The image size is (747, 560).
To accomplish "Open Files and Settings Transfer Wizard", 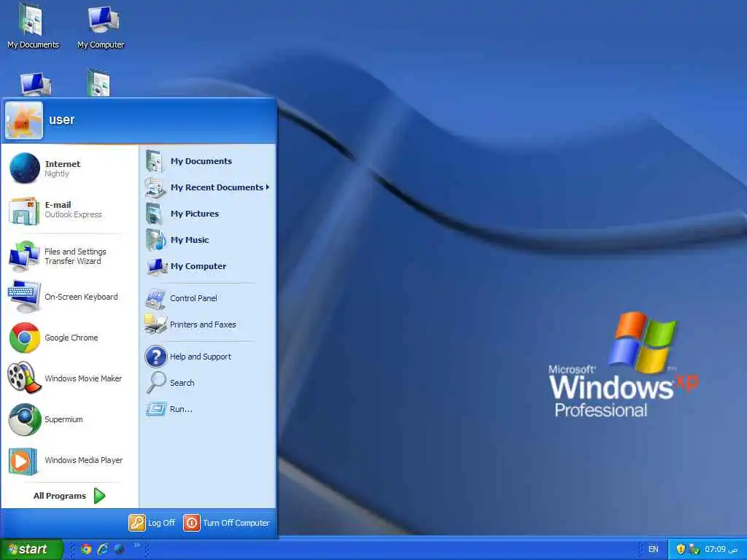I will (69, 256).
